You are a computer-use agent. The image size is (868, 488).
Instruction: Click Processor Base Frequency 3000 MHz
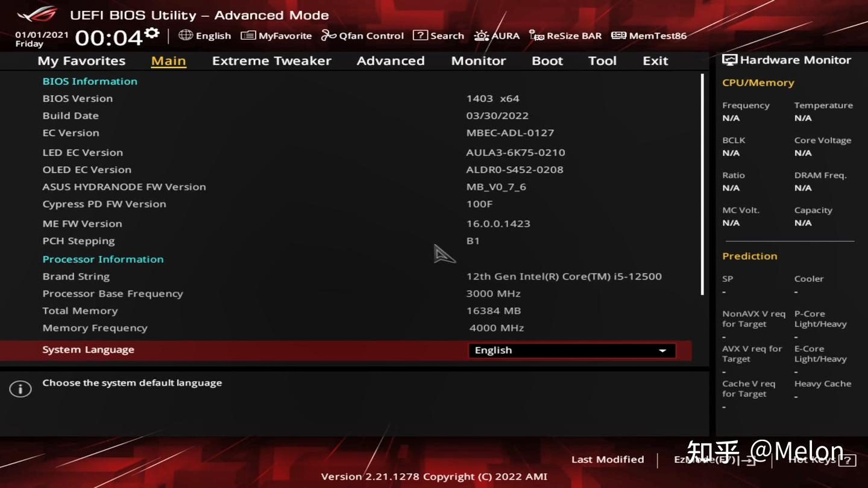(493, 294)
